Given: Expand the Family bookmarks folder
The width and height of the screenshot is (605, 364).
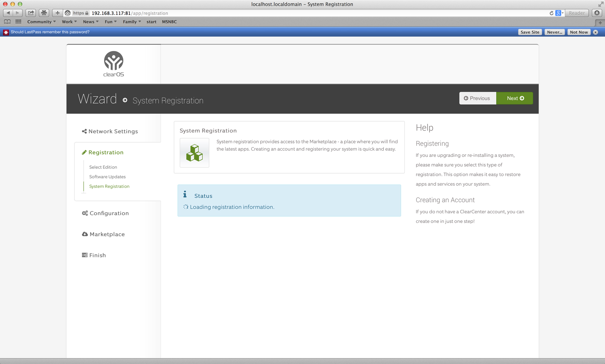Looking at the screenshot, I should (x=132, y=22).
